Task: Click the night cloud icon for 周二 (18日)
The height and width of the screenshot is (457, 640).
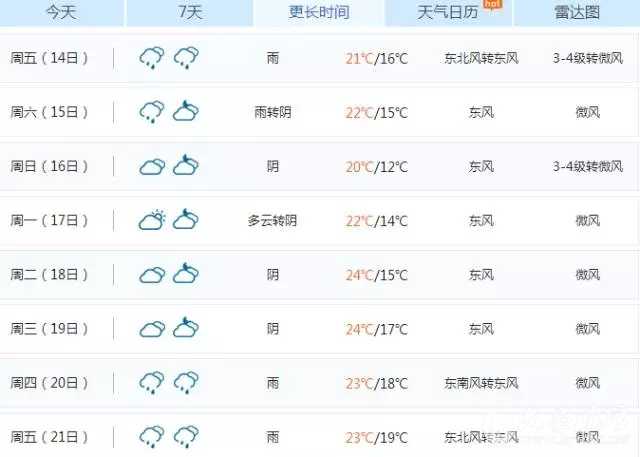Action: pos(185,274)
